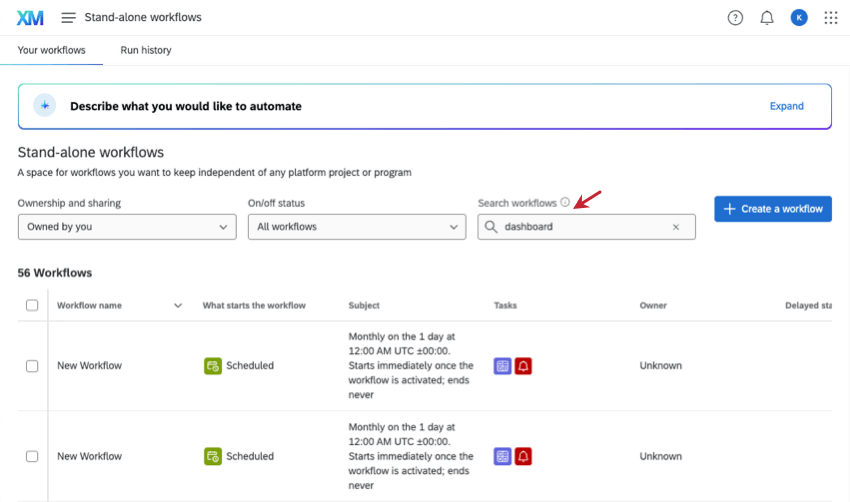
Task: Check the first New Workflow row checkbox
Action: [x=32, y=366]
